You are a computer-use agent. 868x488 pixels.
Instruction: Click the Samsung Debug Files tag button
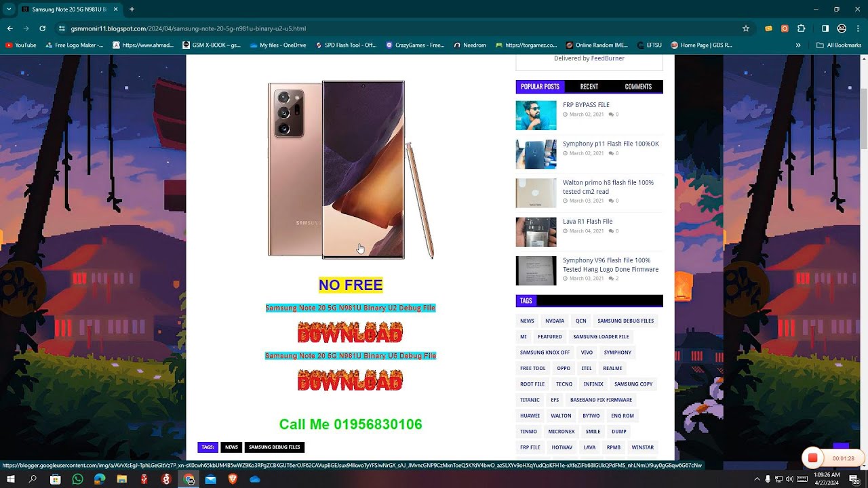[625, 321]
